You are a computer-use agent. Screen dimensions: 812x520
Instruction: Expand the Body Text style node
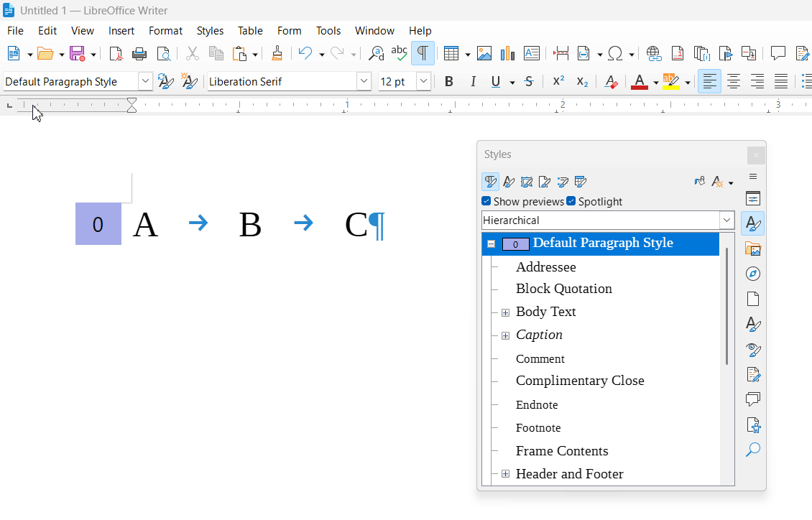pos(505,312)
